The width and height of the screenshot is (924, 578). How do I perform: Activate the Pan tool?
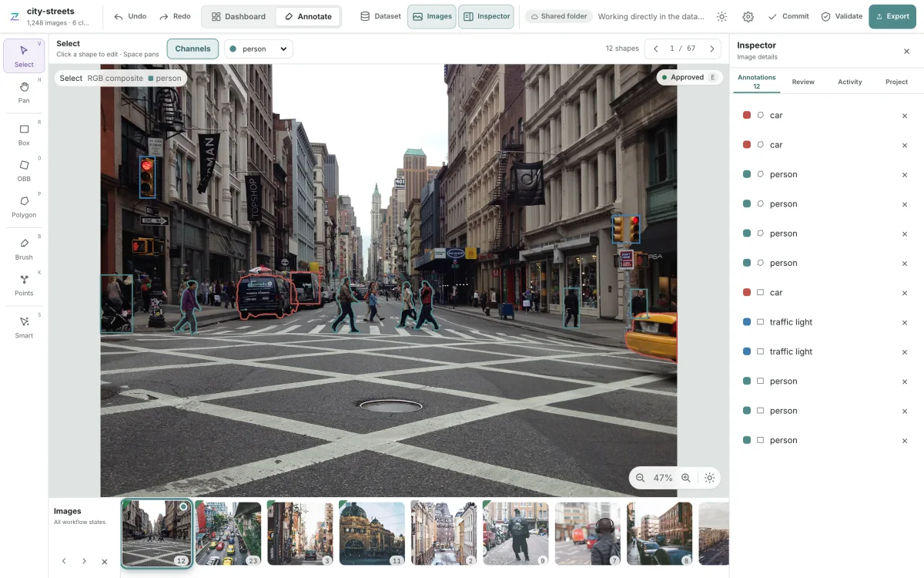click(x=24, y=92)
